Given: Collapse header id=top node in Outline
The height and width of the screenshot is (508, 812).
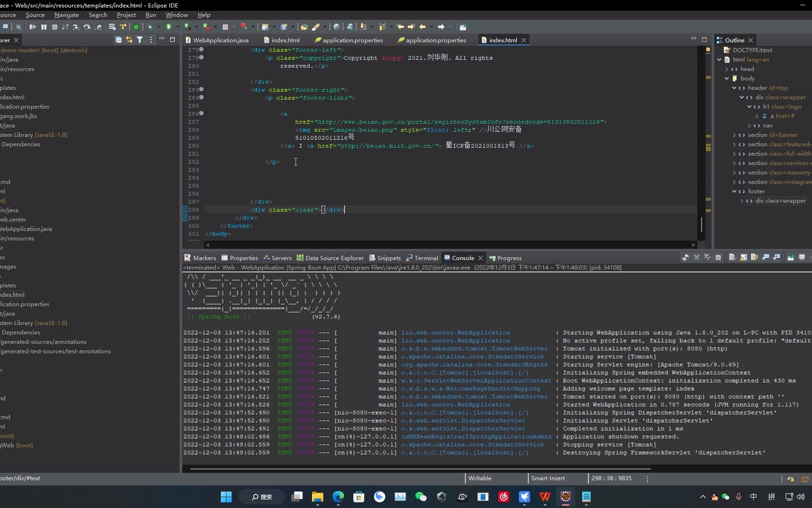Looking at the screenshot, I should click(734, 88).
